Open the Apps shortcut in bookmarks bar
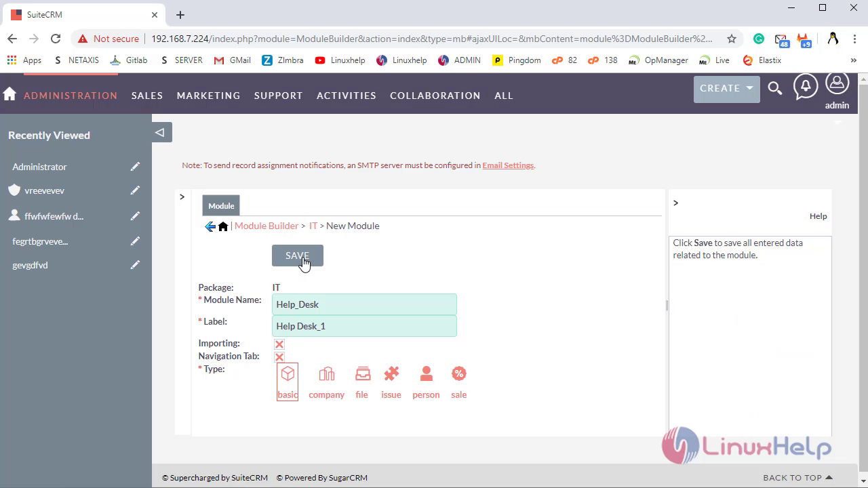868x488 pixels. click(24, 60)
